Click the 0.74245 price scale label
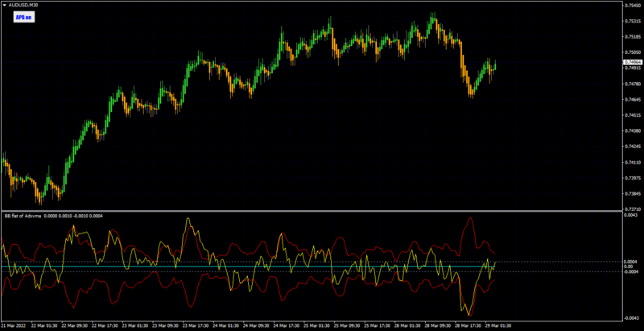The width and height of the screenshot is (644, 331). click(x=633, y=147)
